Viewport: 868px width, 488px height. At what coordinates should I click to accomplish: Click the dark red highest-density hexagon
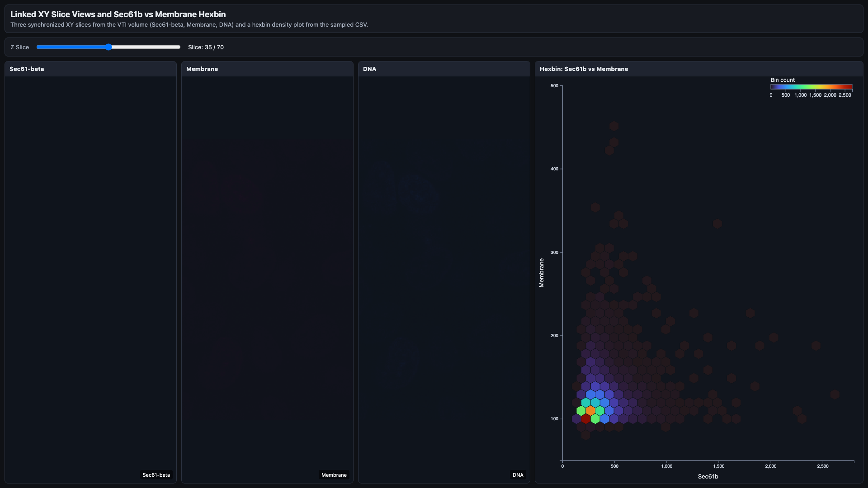586,419
